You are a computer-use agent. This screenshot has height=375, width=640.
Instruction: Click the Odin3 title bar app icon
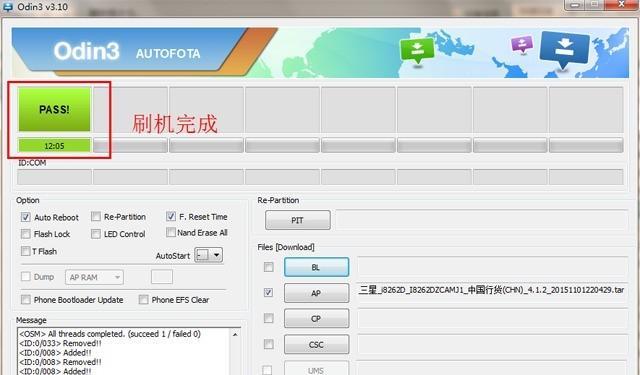pos(7,6)
